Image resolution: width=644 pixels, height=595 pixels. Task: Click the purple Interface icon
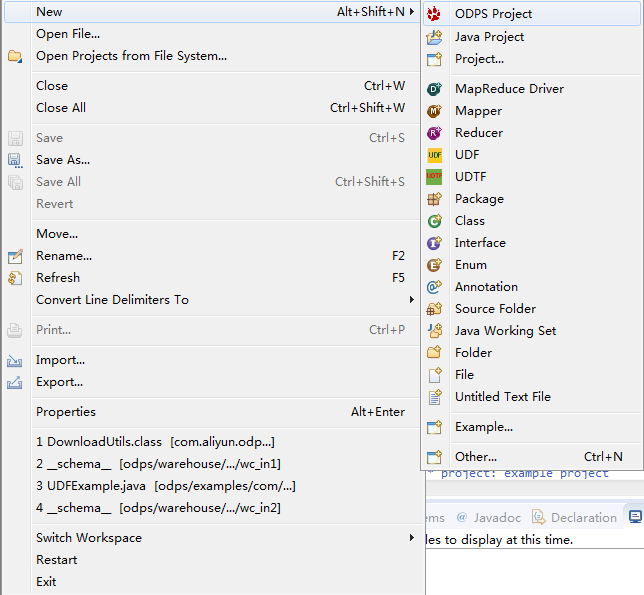(434, 243)
